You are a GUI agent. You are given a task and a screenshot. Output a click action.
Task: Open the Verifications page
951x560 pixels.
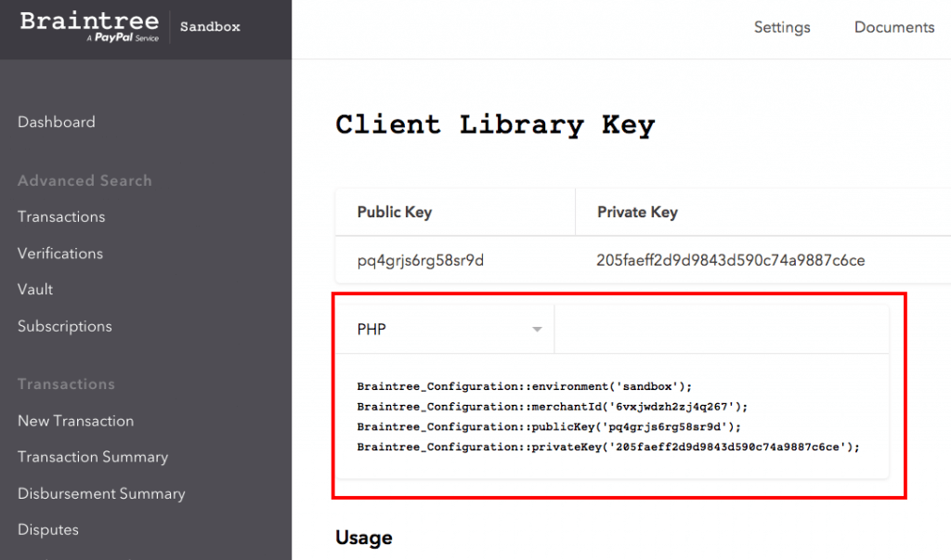coord(59,253)
